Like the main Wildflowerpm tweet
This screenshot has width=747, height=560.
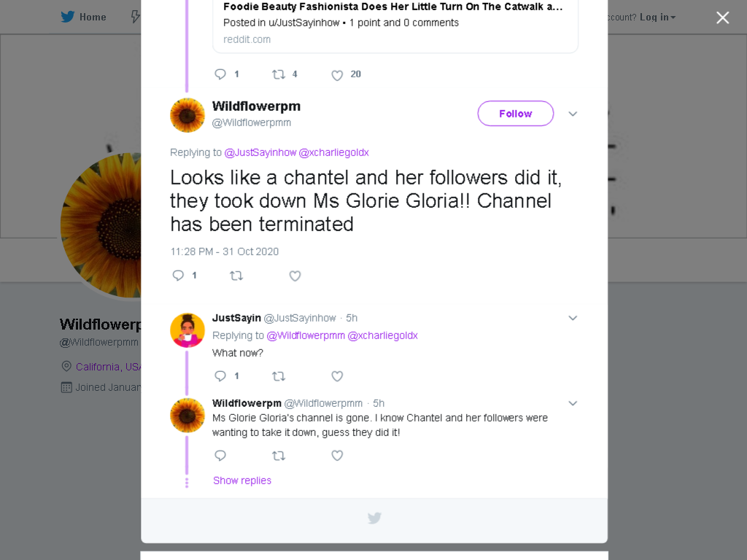point(295,276)
